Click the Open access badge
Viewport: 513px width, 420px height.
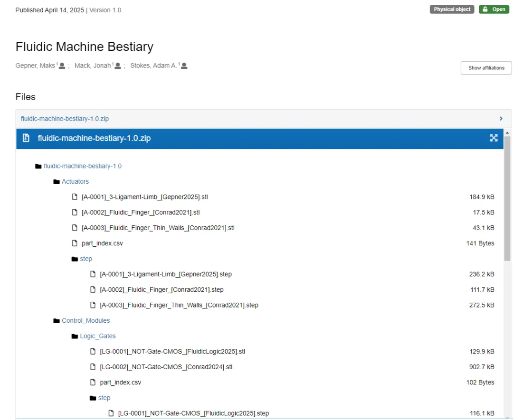[494, 9]
